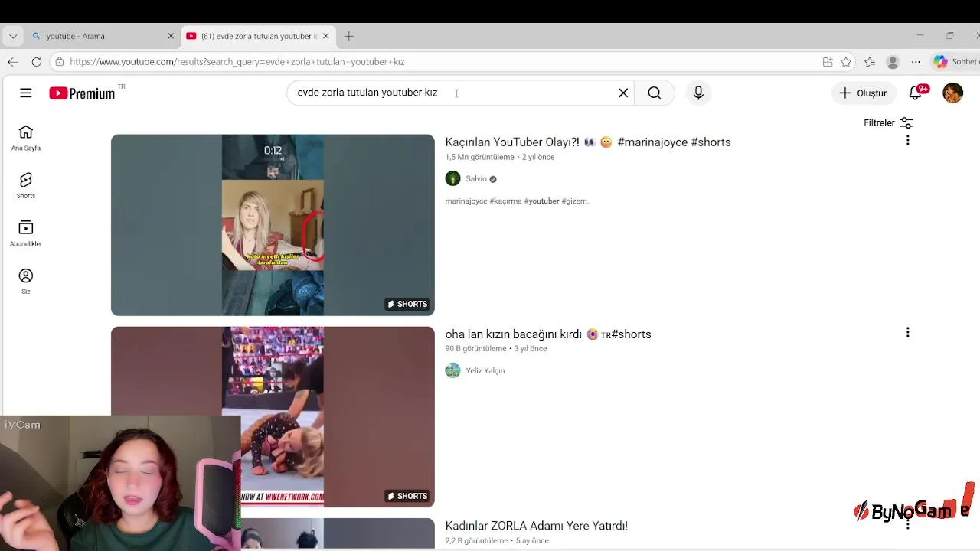Open description hashtag #kaçırma
Viewport: 980px width, 551px height.
505,201
